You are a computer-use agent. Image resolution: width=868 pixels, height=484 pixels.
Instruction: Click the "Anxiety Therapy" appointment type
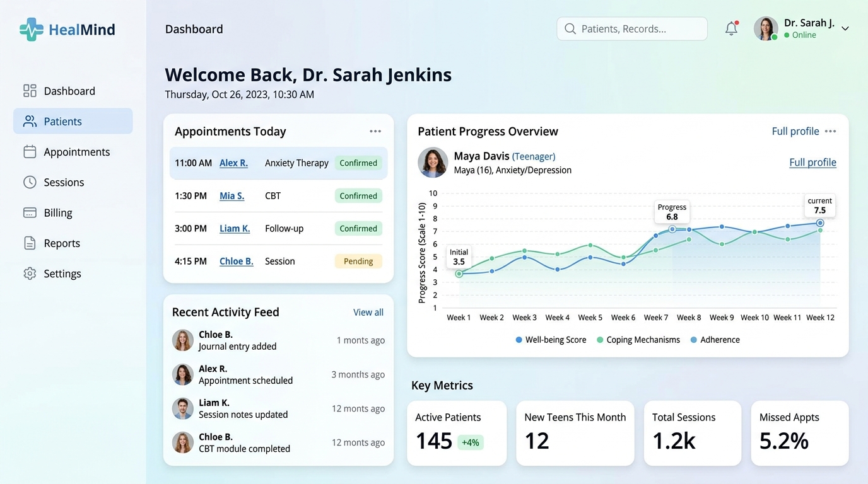pos(296,163)
